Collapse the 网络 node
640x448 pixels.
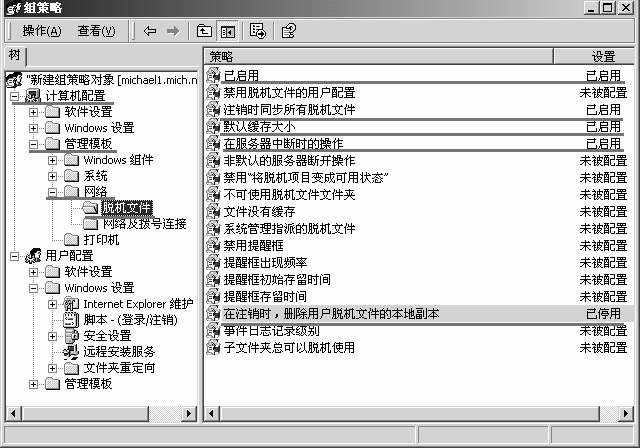(52, 192)
